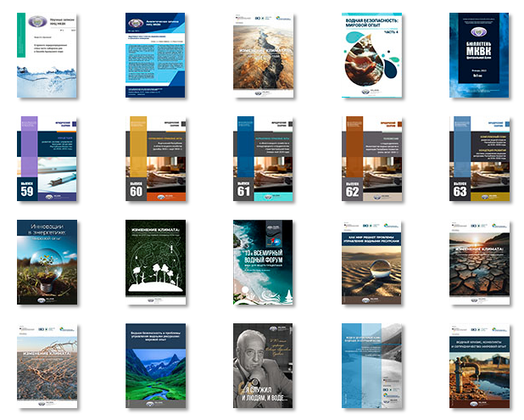Select the issue 61 legal collection cover
This screenshot has width=524, height=420.
261,160
